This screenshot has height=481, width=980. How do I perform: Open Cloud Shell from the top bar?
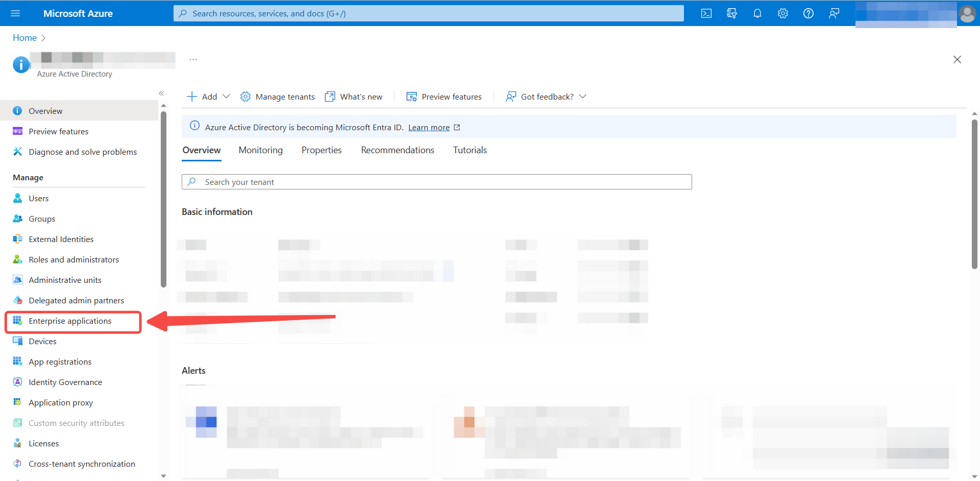pyautogui.click(x=706, y=13)
